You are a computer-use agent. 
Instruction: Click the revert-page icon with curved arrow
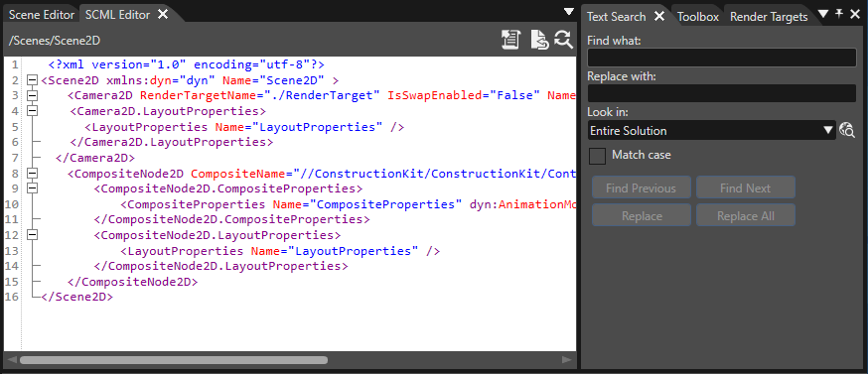[539, 40]
